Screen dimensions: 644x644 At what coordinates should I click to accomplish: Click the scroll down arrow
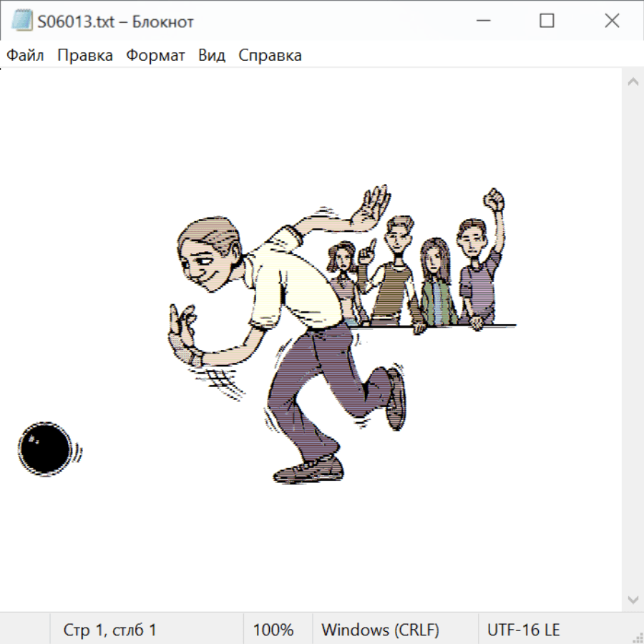pos(633,599)
